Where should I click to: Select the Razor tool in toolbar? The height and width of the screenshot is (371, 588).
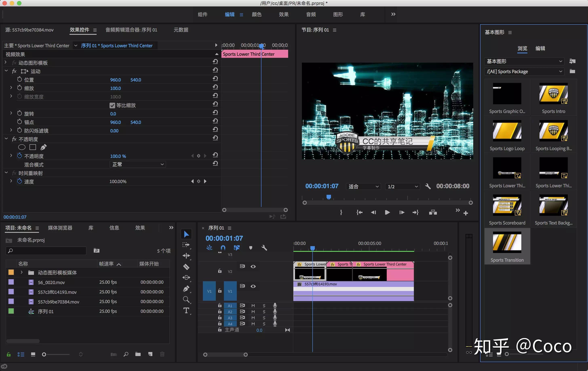tap(186, 267)
